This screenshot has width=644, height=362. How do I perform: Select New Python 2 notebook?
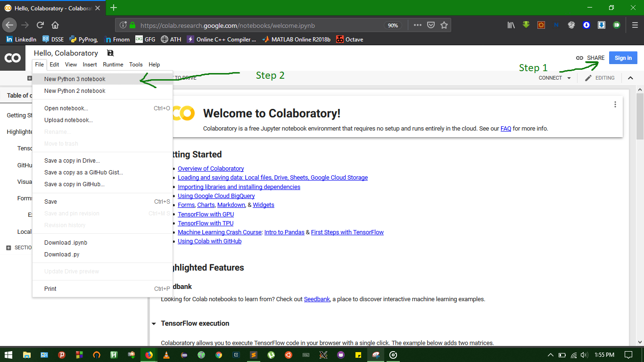(x=102, y=91)
